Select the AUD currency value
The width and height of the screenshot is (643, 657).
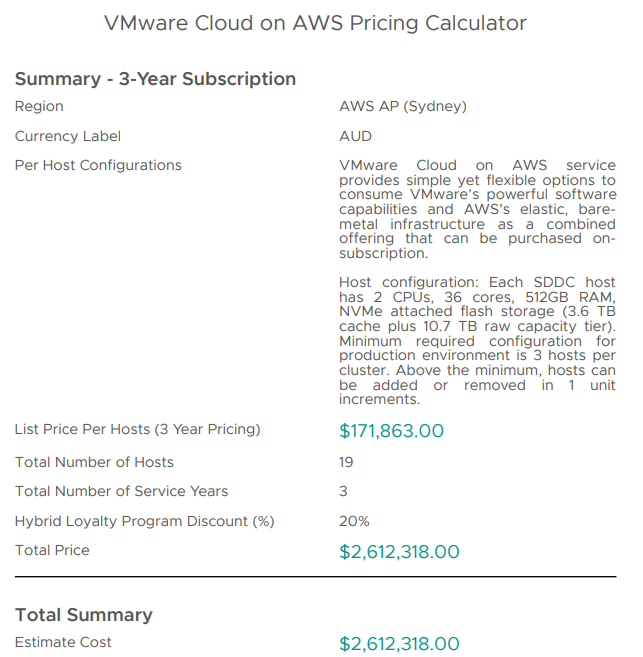coord(355,136)
